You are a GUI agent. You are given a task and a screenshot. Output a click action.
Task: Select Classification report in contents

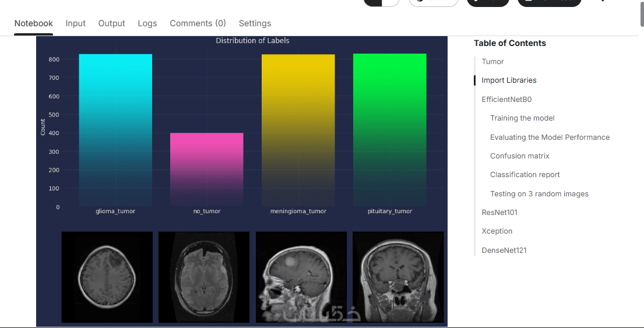pyautogui.click(x=525, y=175)
